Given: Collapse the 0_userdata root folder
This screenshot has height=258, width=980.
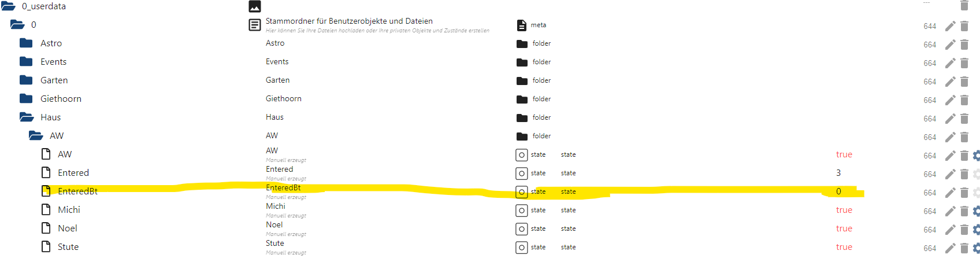Looking at the screenshot, I should coord(8,6).
